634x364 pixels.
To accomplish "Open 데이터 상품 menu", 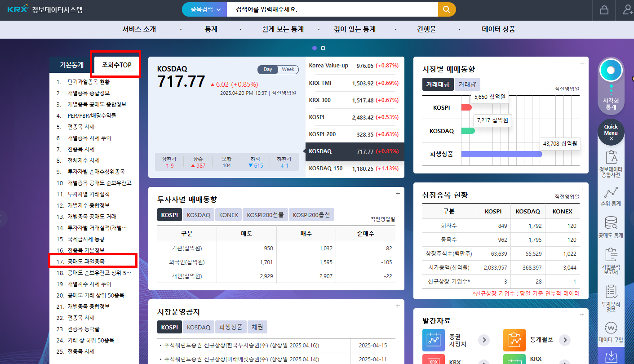I will [x=498, y=29].
